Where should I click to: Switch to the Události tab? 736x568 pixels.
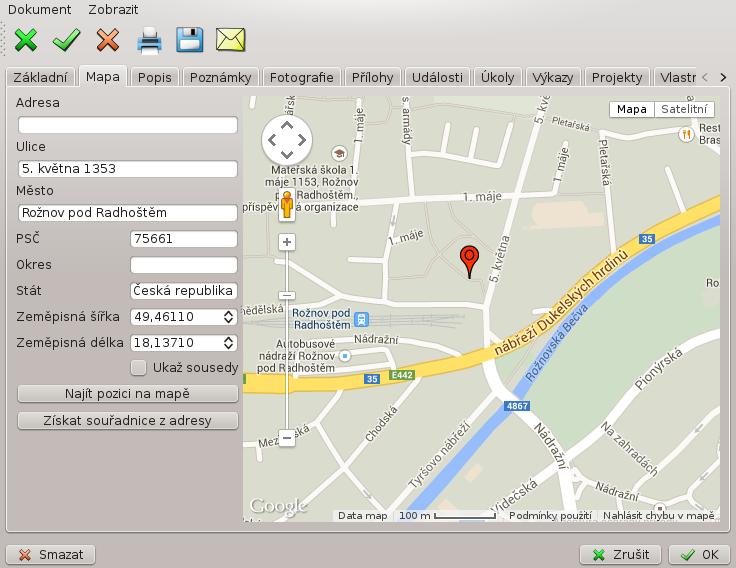[437, 77]
